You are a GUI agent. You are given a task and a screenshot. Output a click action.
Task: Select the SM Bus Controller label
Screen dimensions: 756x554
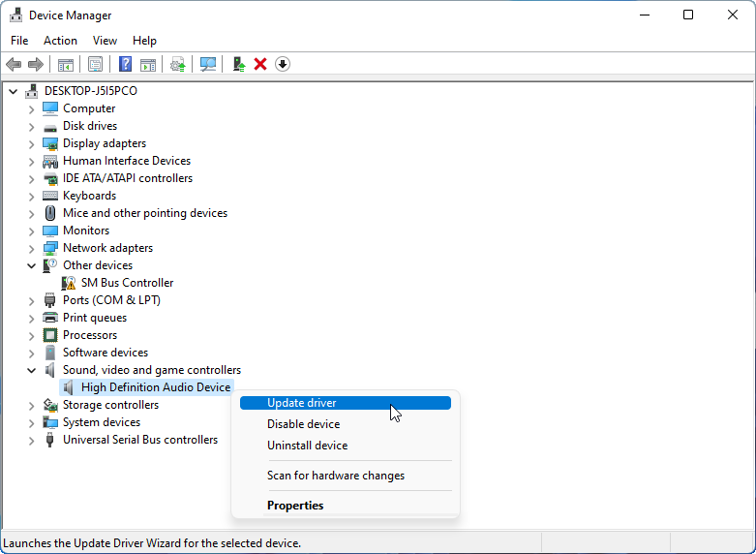click(x=127, y=283)
